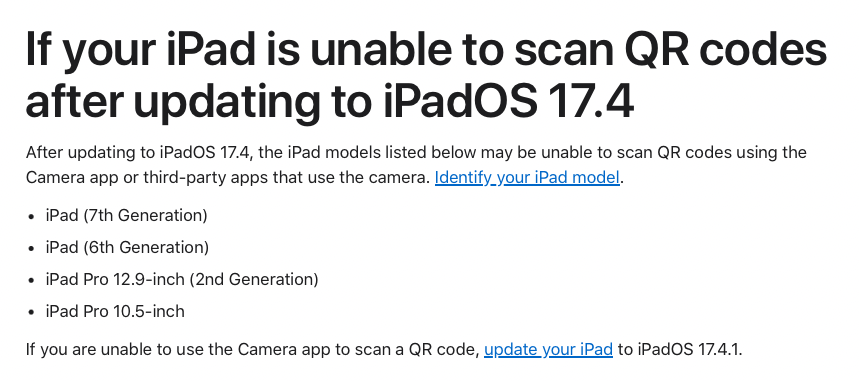Click the heading line "after updating to iPadOS 17.4"
The image size is (859, 381).
click(330, 101)
